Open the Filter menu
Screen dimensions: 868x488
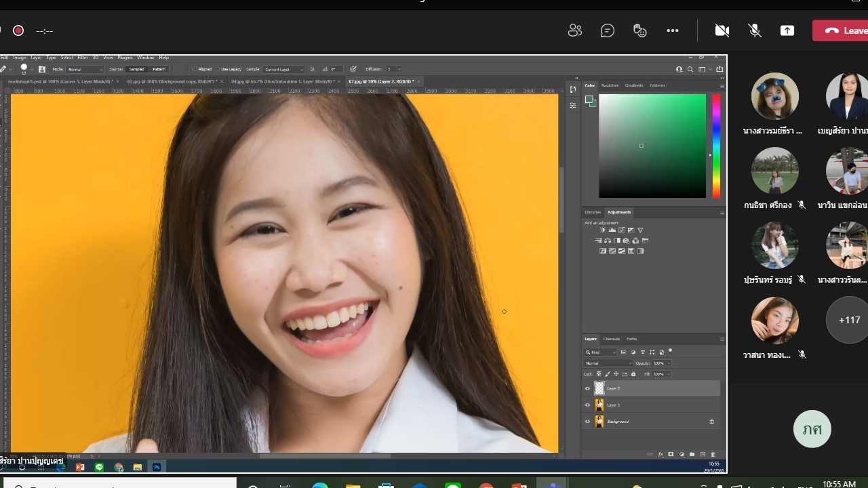pyautogui.click(x=83, y=58)
